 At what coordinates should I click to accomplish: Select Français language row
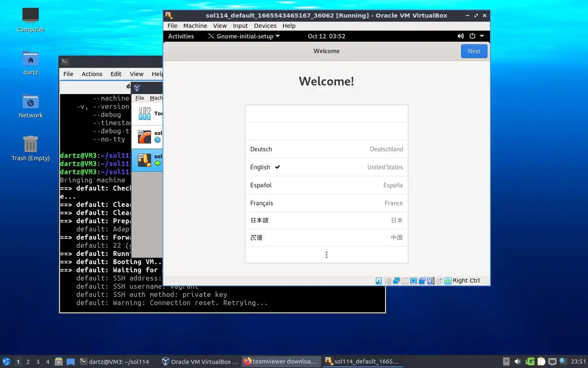(327, 203)
